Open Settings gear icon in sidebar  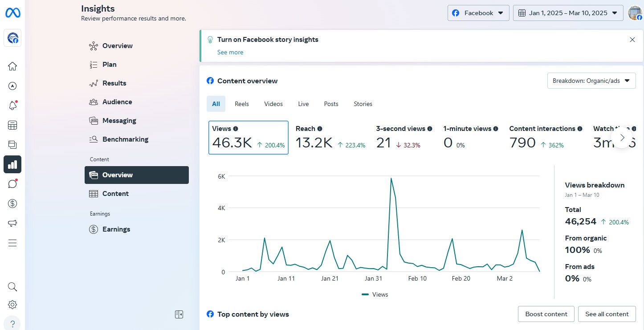click(12, 305)
